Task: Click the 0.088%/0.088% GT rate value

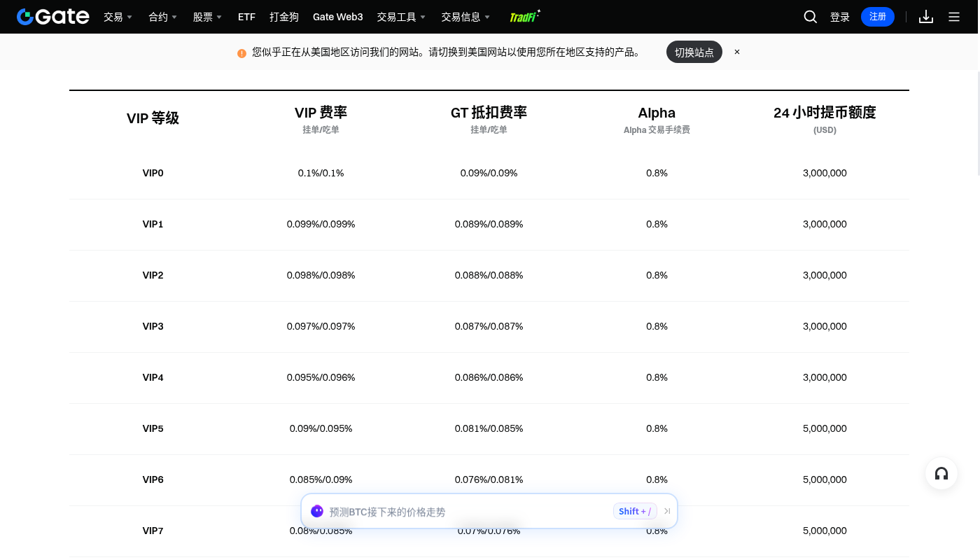Action: tap(489, 275)
